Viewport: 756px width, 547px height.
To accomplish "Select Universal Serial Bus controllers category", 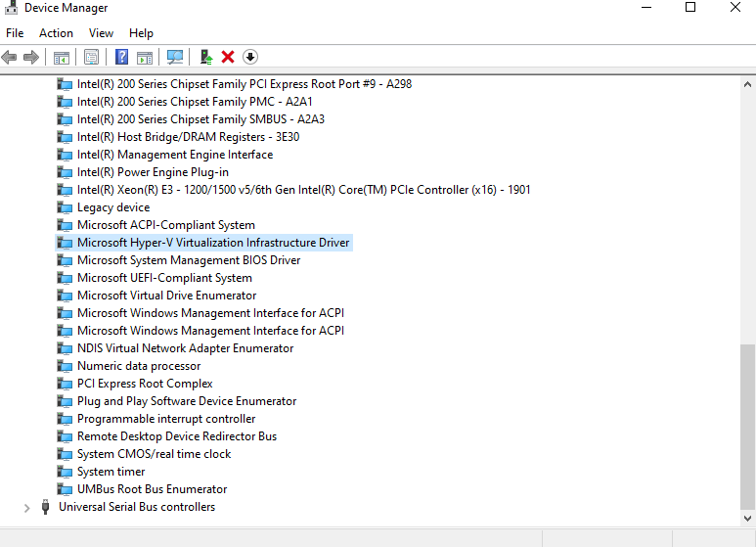I will tap(137, 507).
